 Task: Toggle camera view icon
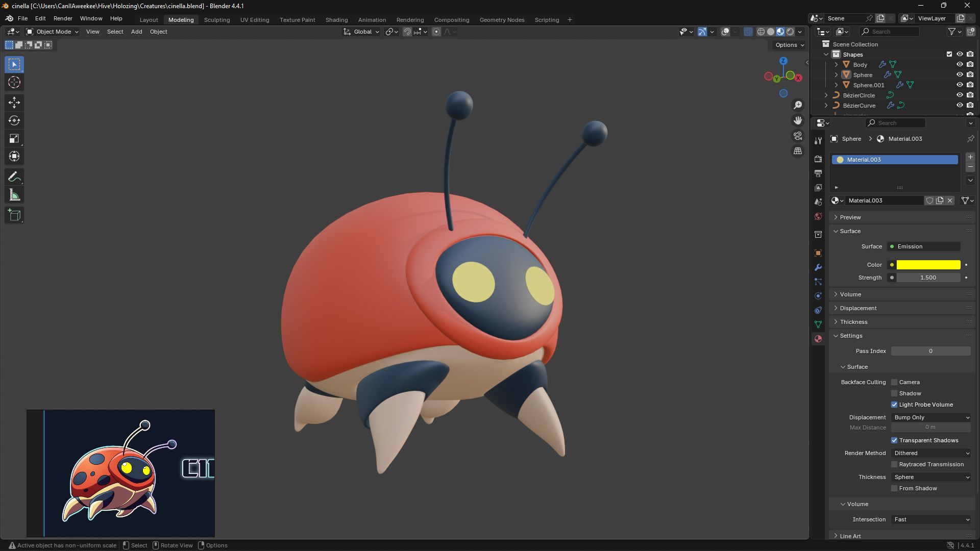798,136
